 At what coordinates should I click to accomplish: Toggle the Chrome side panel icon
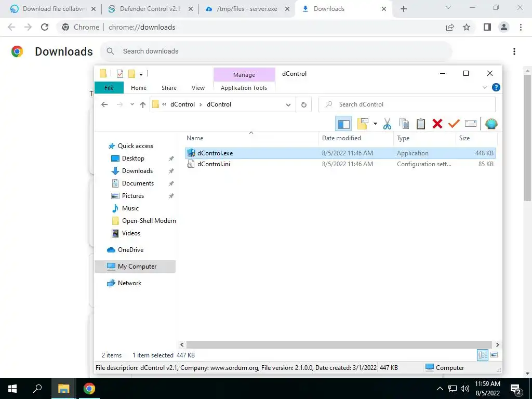pyautogui.click(x=487, y=27)
